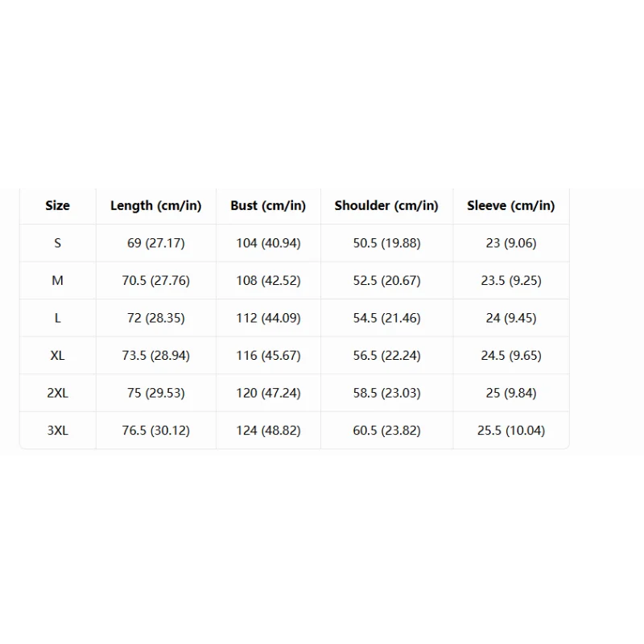
Task: Click the 75 (29.53) length cell
Action: [x=156, y=393]
